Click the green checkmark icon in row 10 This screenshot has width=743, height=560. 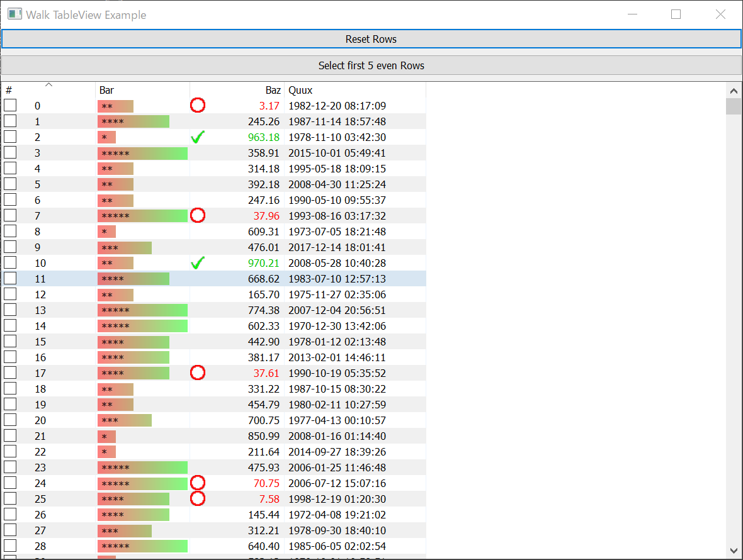tap(198, 263)
